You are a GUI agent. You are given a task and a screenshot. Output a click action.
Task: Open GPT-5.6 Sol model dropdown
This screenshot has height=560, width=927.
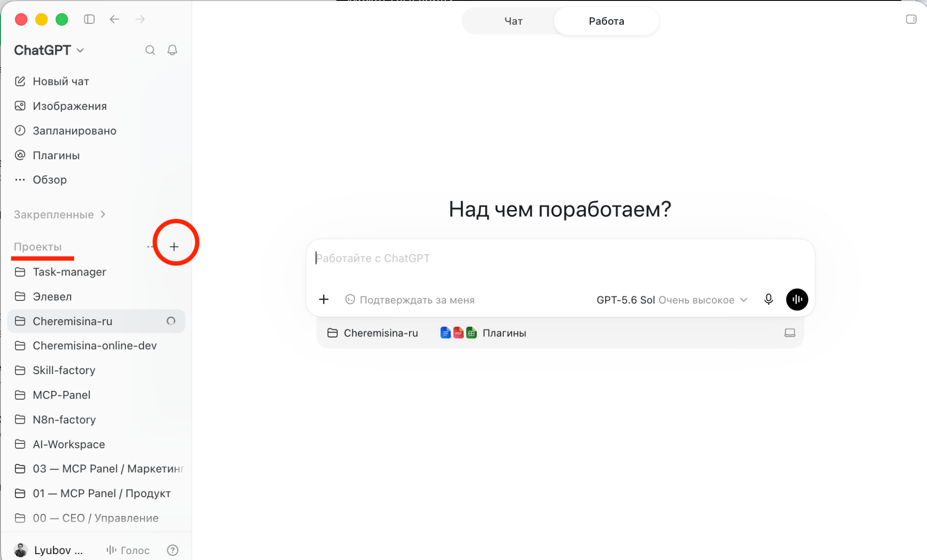(x=672, y=300)
